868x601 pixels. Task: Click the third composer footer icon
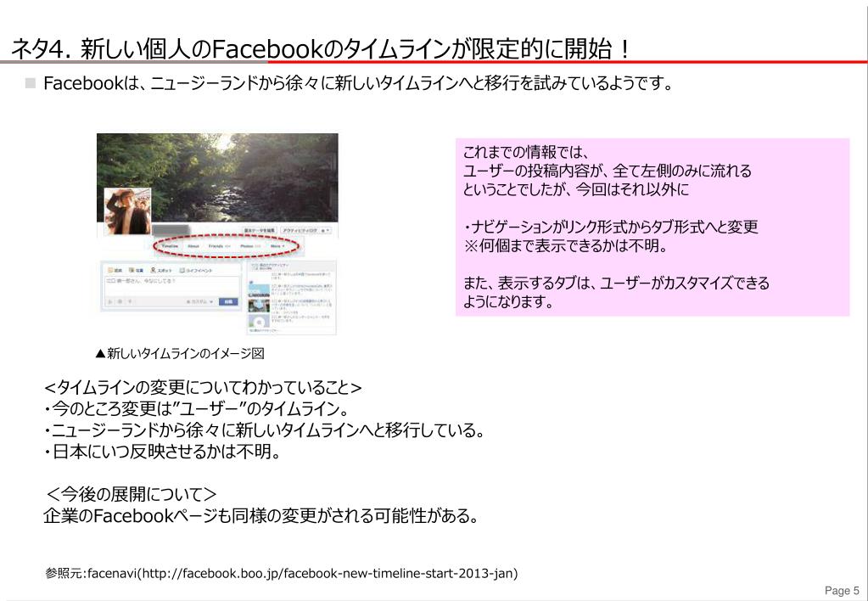(130, 302)
